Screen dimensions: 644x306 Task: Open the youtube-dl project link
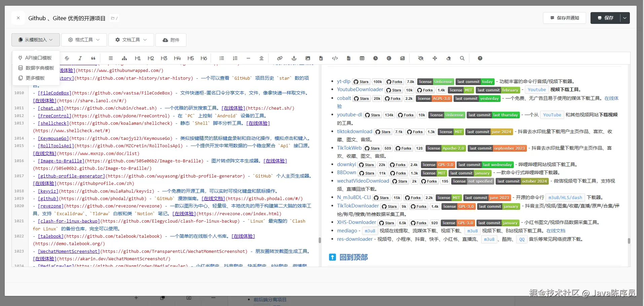coord(350,115)
